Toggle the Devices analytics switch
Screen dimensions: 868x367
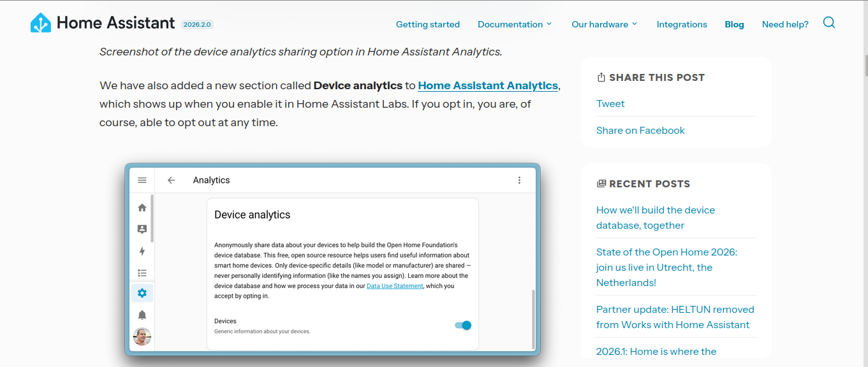(463, 326)
